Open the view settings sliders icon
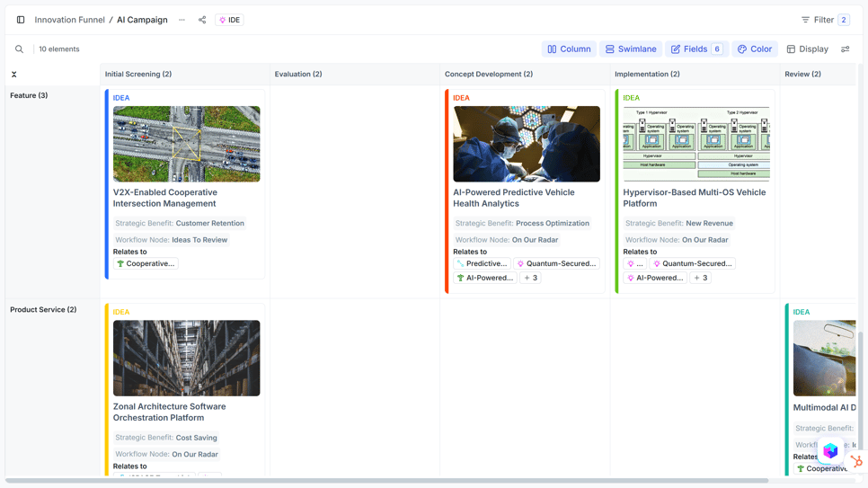Viewport: 868px width, 488px height. 845,49
